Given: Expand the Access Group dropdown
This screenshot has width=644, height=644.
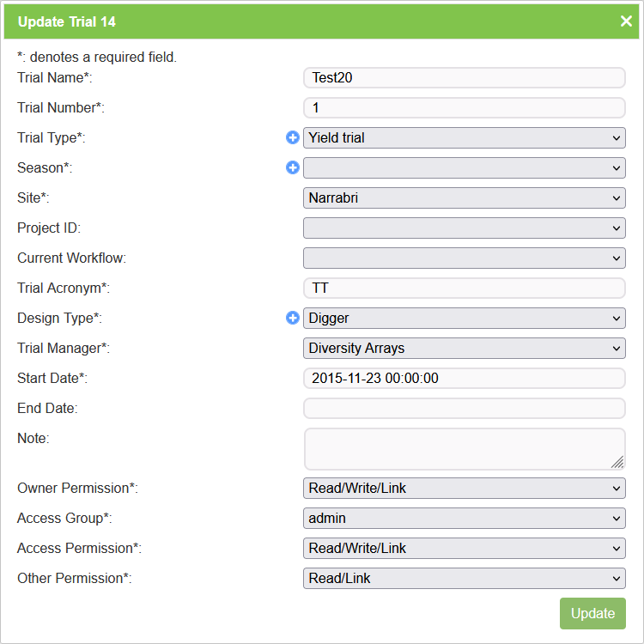Looking at the screenshot, I should click(x=464, y=518).
